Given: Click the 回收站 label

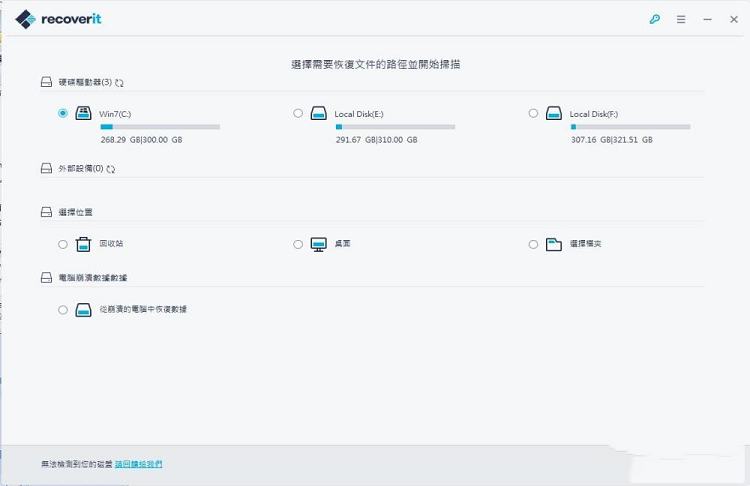Looking at the screenshot, I should (x=111, y=243).
